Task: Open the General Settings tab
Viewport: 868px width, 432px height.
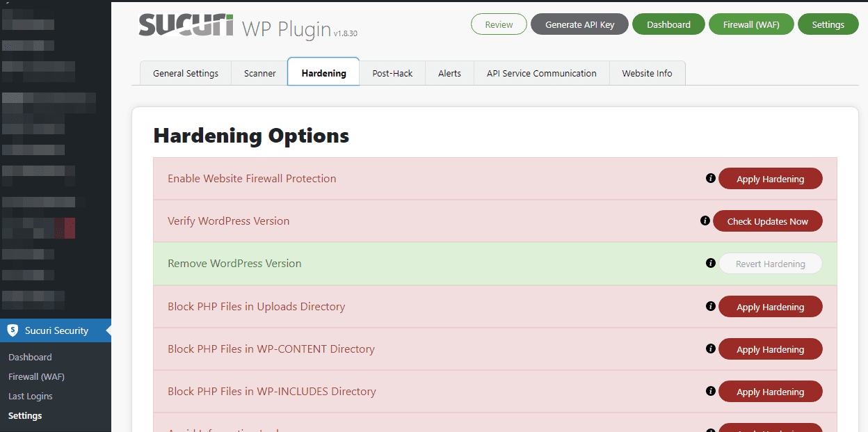Action: [186, 73]
